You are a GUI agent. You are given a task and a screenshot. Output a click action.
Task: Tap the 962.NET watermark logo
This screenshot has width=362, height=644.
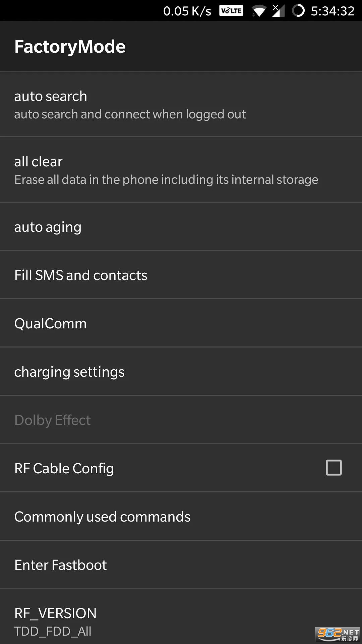click(x=338, y=634)
